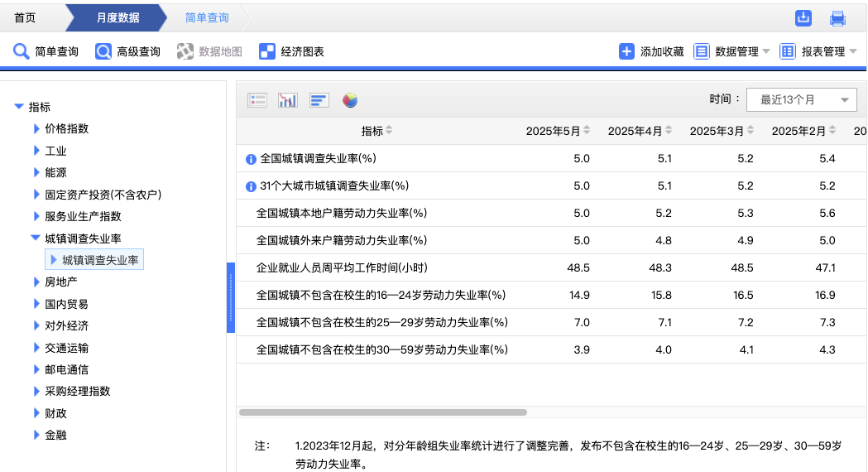
Task: Expand the 价格指数 tree node
Action: [x=36, y=128]
